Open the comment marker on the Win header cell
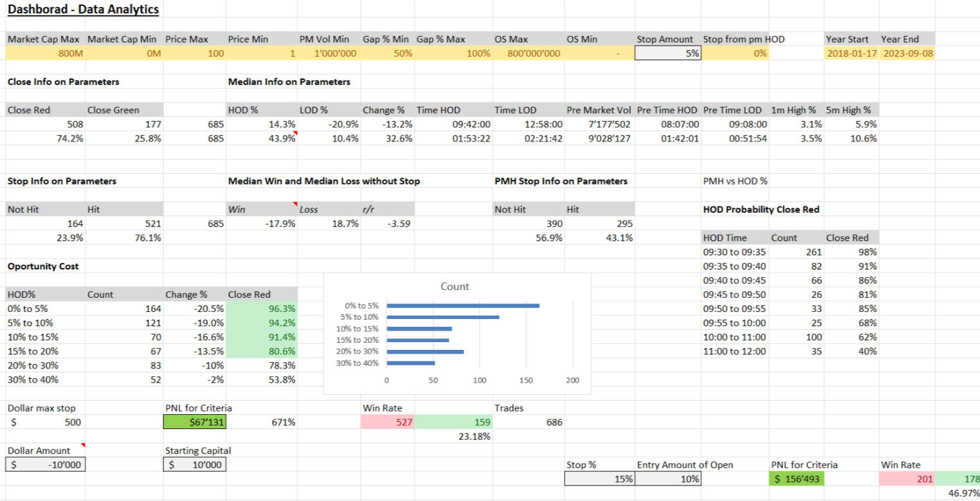This screenshot has width=980, height=501. [x=295, y=205]
